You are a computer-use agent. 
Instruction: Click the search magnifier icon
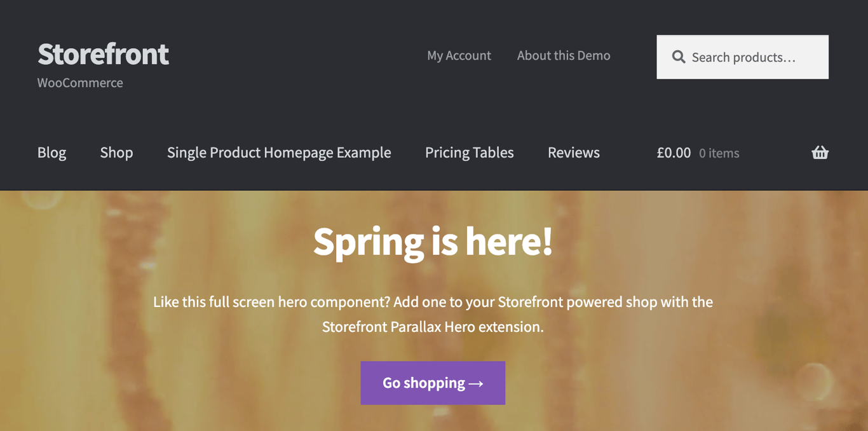[679, 57]
